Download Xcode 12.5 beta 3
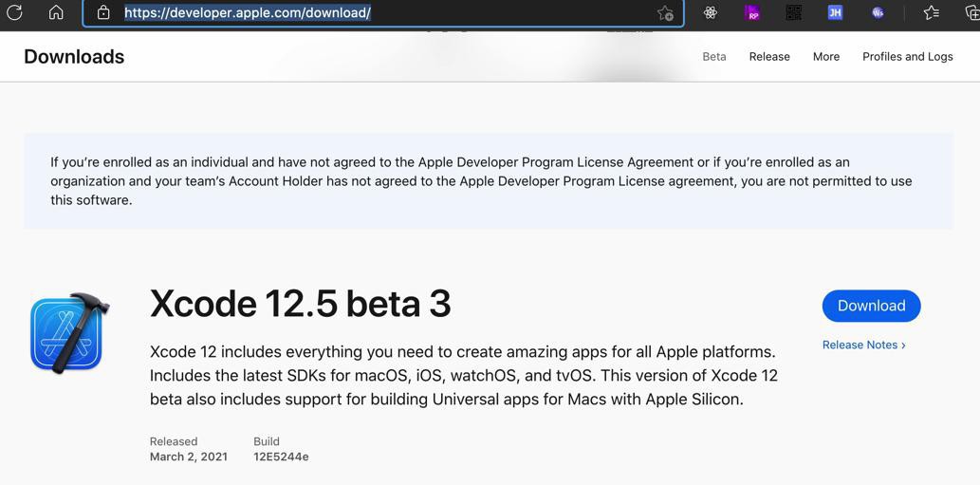This screenshot has width=980, height=485. tap(871, 306)
